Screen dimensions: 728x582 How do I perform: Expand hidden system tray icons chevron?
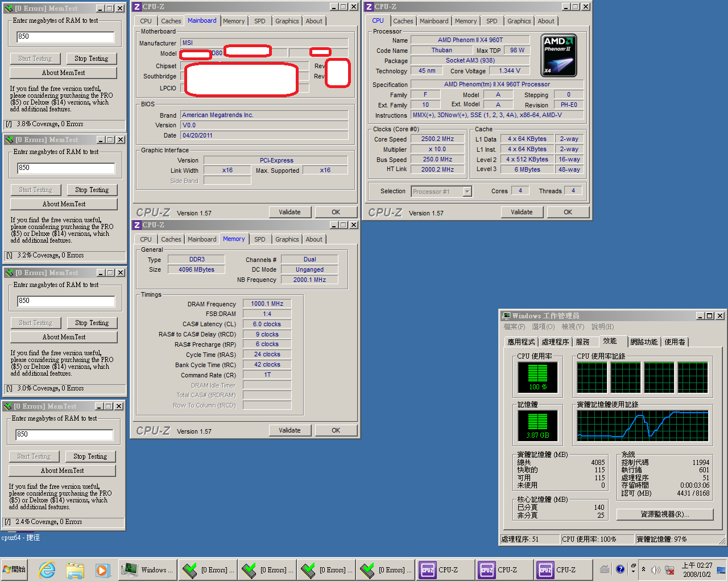point(643,569)
